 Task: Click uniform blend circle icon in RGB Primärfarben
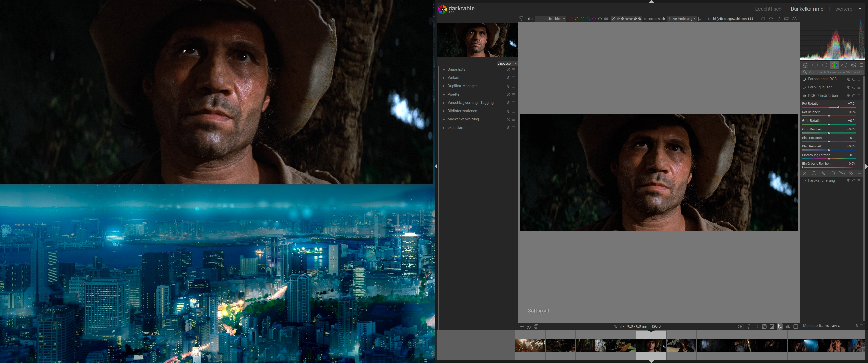pos(814,173)
